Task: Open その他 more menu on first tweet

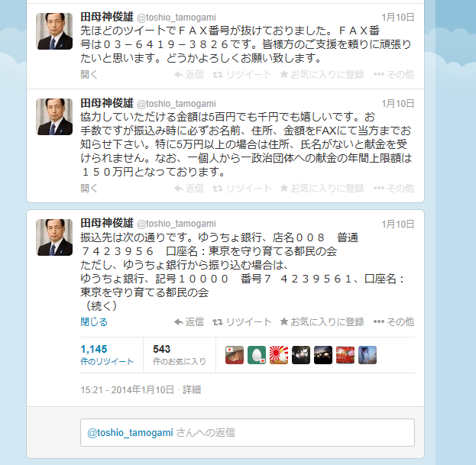Action: [x=393, y=74]
